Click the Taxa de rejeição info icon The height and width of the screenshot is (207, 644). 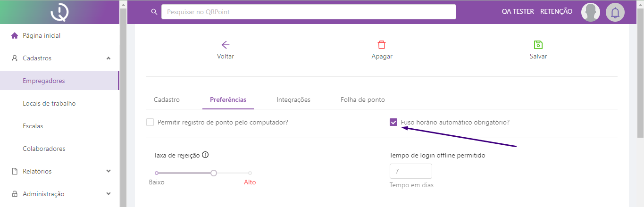tap(205, 155)
